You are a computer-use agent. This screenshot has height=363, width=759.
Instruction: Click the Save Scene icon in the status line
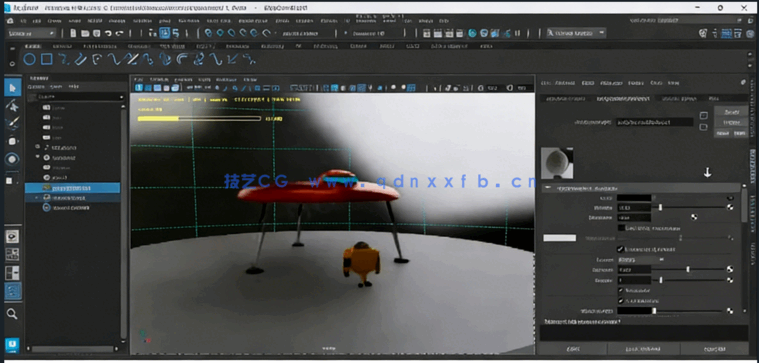coord(96,33)
